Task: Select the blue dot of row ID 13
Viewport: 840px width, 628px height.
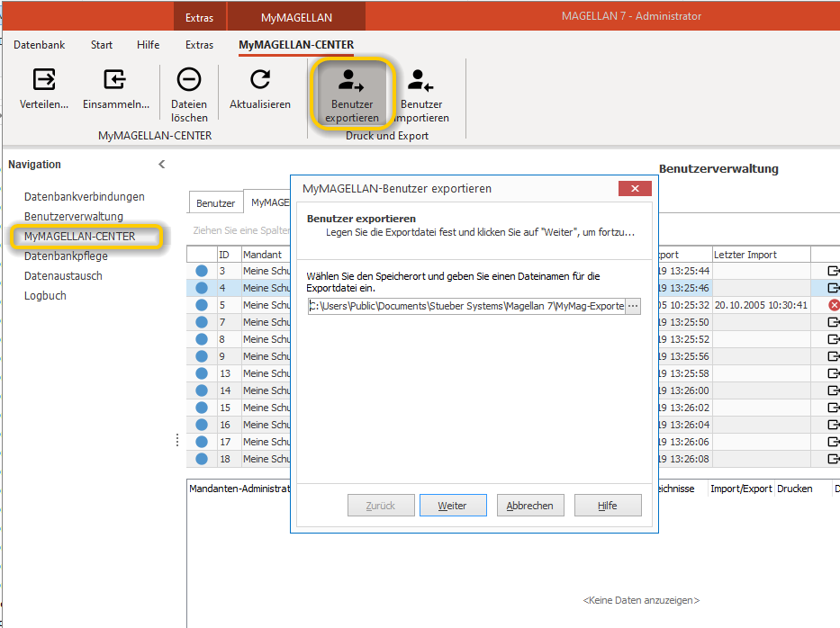Action: (x=202, y=373)
